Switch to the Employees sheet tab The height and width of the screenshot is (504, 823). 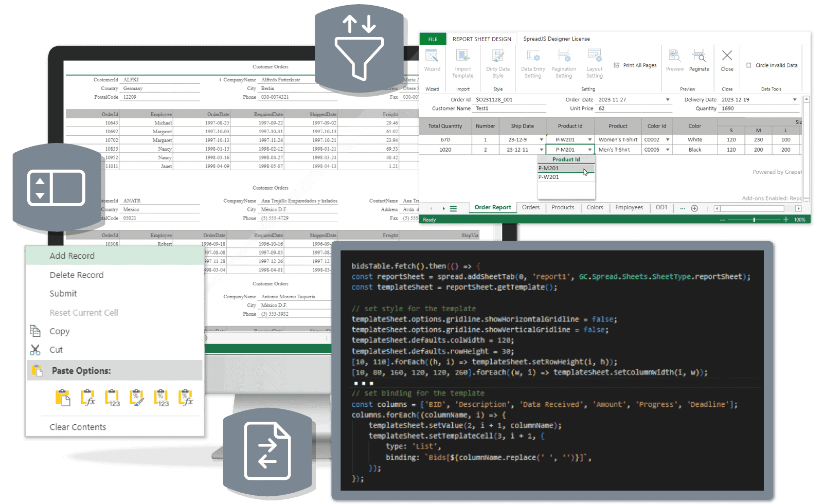(x=629, y=208)
